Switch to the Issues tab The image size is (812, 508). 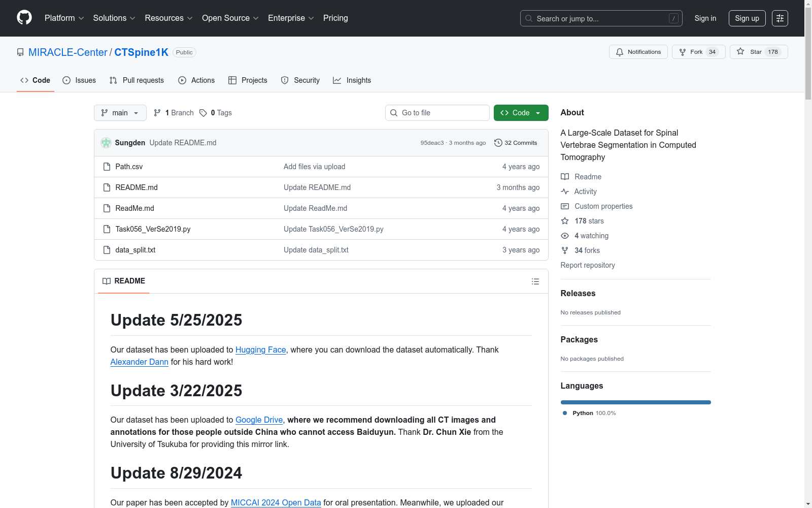[79, 80]
